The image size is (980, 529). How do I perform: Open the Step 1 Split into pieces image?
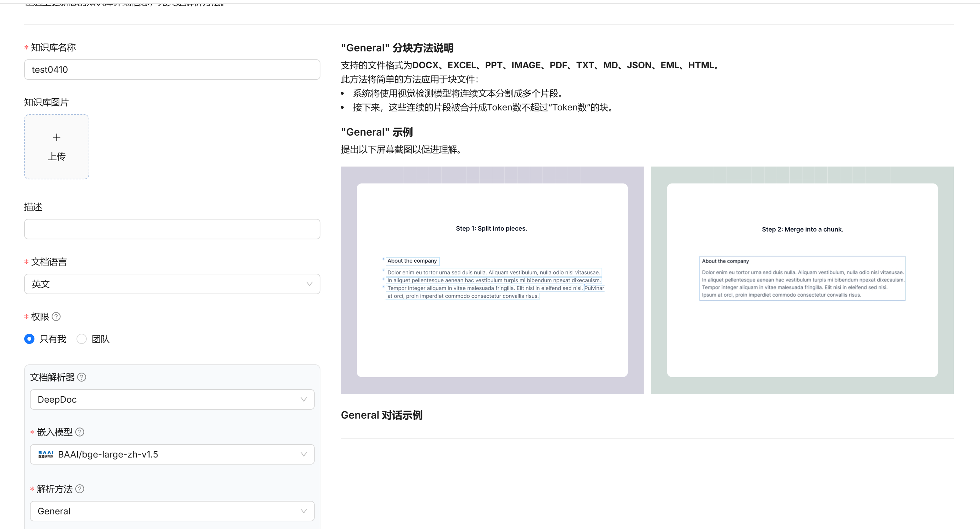492,280
